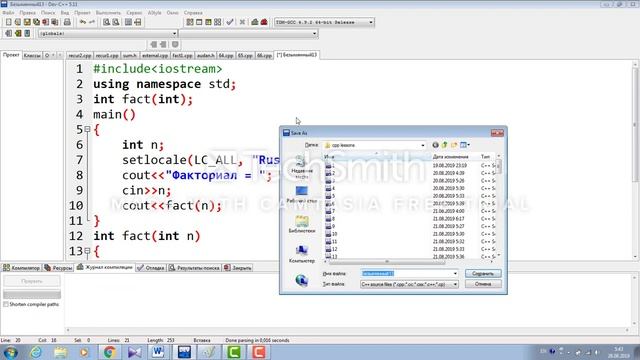640x360 pixels.
Task: Open Desktop location in dialog sidebar
Action: 302,195
